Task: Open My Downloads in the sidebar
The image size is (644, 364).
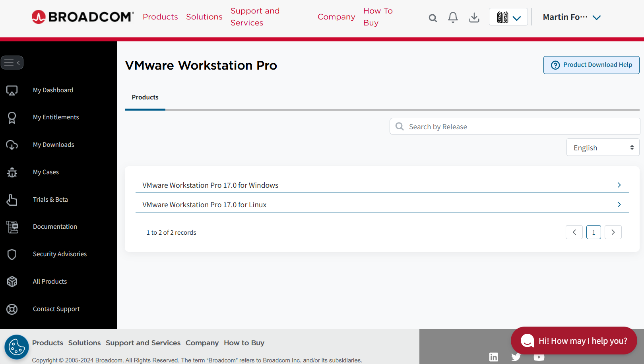Action: pos(54,145)
